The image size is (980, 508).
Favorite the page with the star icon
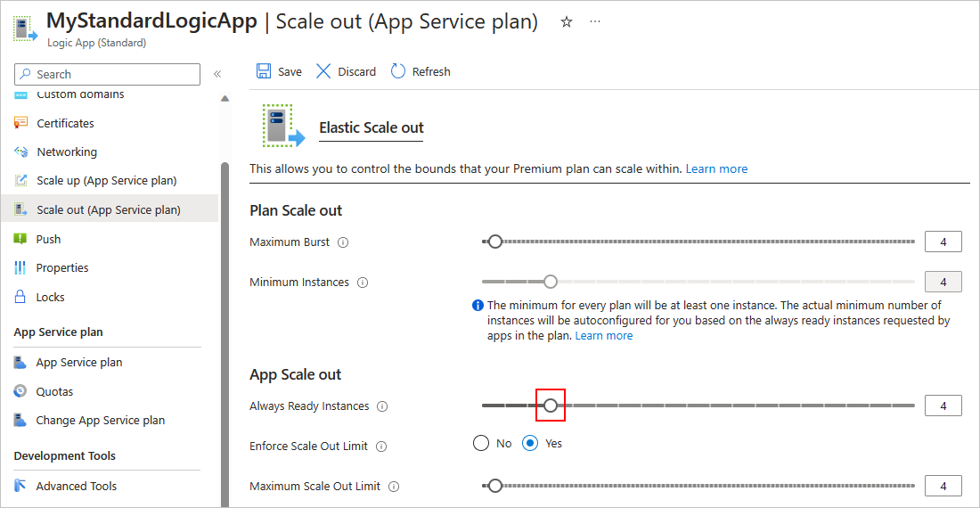click(x=567, y=22)
